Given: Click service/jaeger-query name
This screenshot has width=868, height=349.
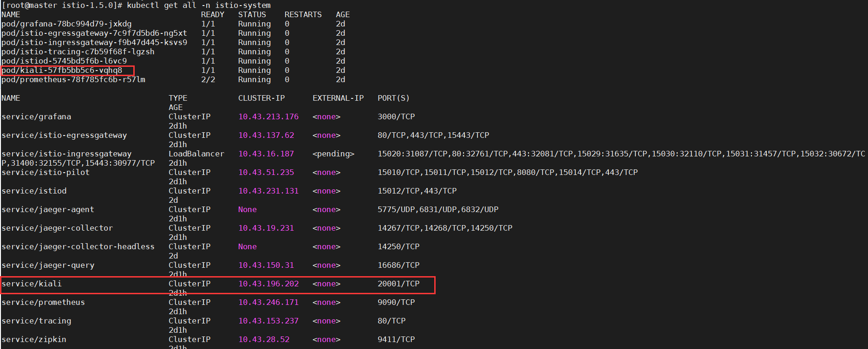Looking at the screenshot, I should (x=48, y=265).
